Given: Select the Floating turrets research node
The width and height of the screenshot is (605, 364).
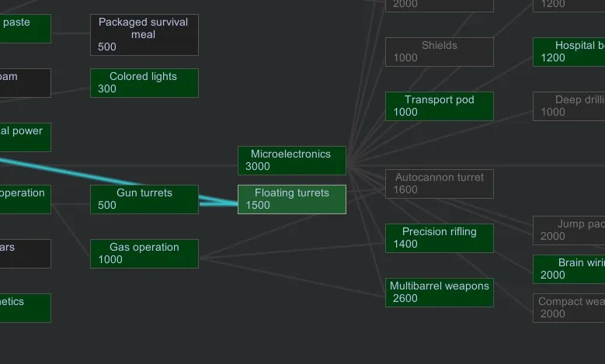Looking at the screenshot, I should 291,199.
